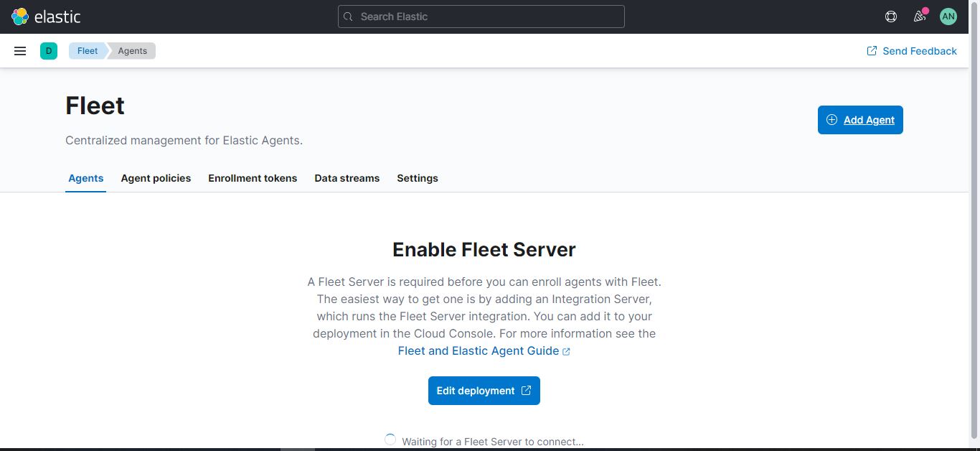Switch to the Agents tab

[x=86, y=178]
